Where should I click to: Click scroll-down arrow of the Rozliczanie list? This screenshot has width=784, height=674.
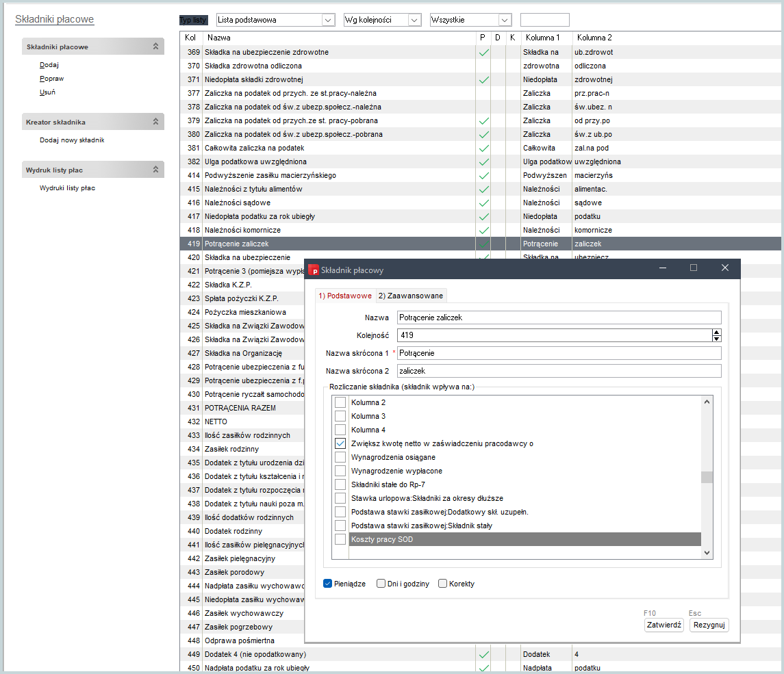click(x=707, y=553)
